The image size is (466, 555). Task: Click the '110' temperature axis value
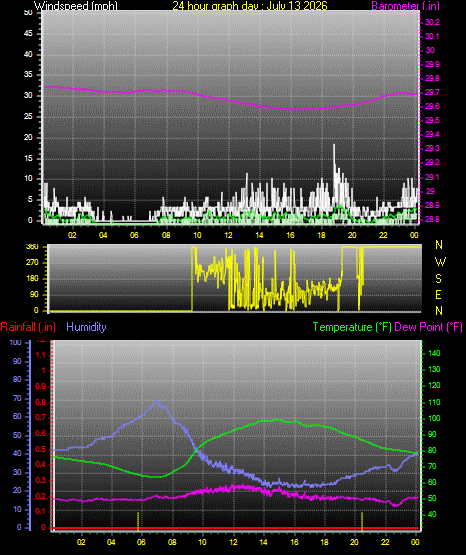coord(434,402)
